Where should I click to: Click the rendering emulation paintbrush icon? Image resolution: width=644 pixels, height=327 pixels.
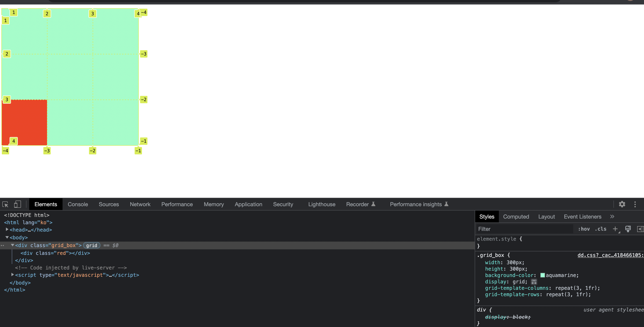628,229
